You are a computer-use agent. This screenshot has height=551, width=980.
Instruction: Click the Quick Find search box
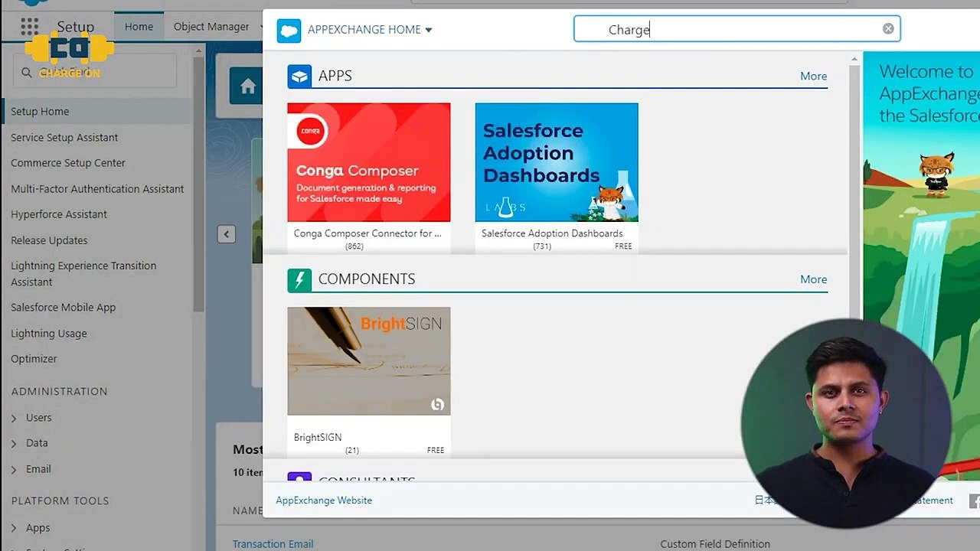[x=95, y=73]
